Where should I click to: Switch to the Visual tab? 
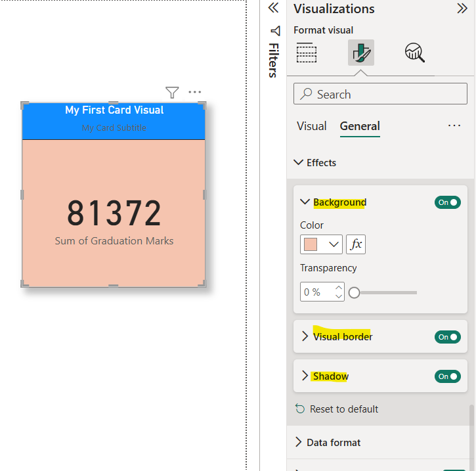[311, 126]
